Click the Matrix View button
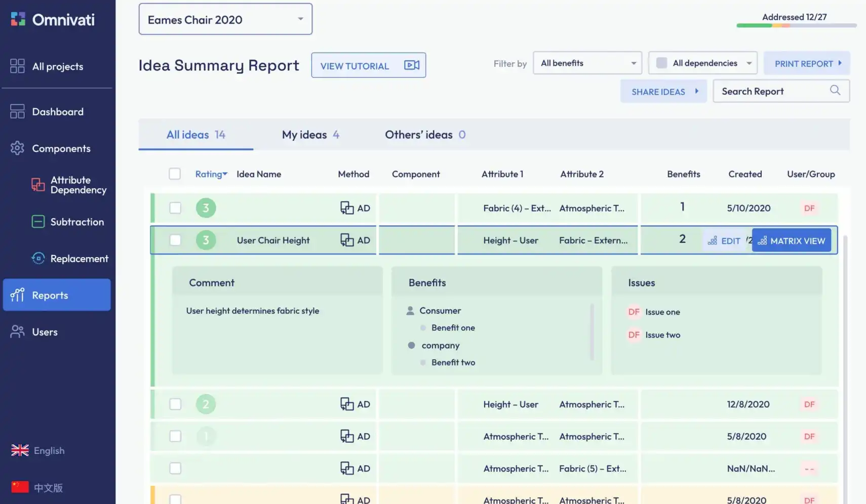 [x=792, y=240]
